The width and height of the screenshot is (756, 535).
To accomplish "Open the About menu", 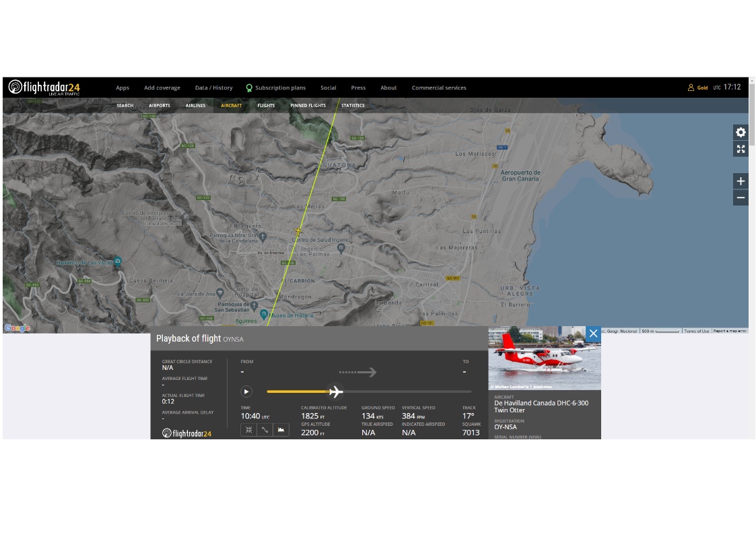I will 388,88.
